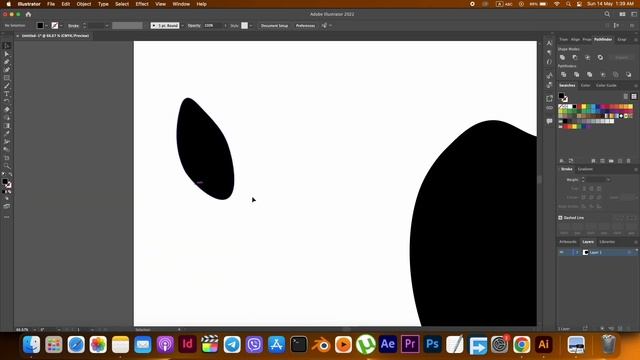Toggle visibility eye of Layer 1

[562, 253]
